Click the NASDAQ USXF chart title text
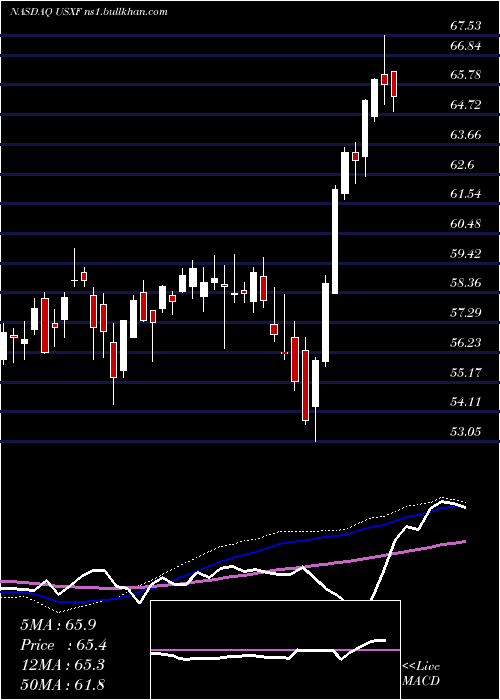The width and height of the screenshot is (500, 700). (89, 12)
